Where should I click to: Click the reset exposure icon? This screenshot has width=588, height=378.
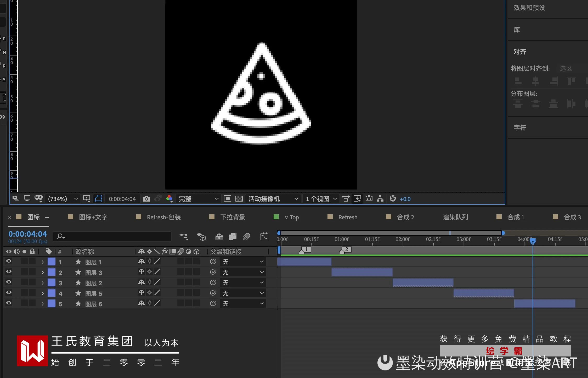pos(393,199)
